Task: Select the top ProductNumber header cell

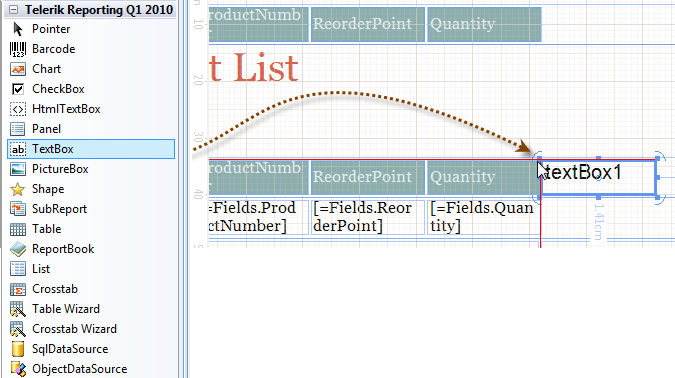Action: pyautogui.click(x=259, y=24)
